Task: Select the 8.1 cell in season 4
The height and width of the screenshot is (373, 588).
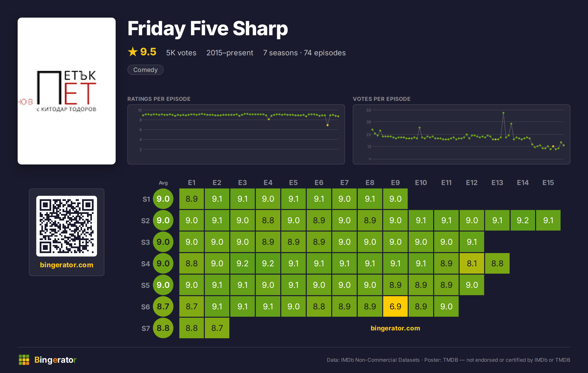Action: click(x=472, y=263)
